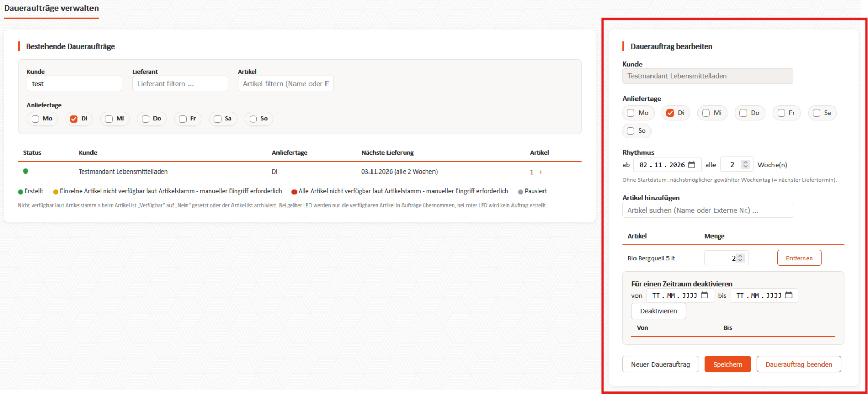Viewport: 868px width, 394px height.
Task: Enable So in Dauerauftrag bearbeiten delivery days
Action: point(631,131)
